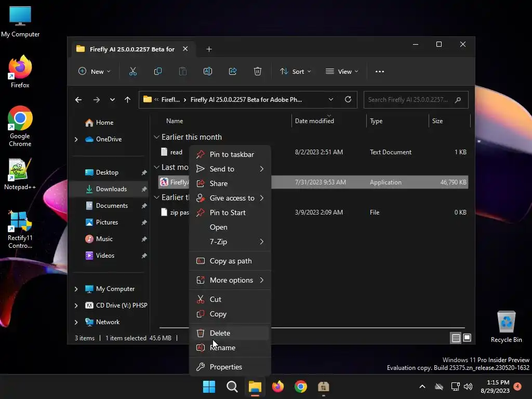Image resolution: width=532 pixels, height=399 pixels.
Task: Select Share in context menu
Action: (x=230, y=183)
